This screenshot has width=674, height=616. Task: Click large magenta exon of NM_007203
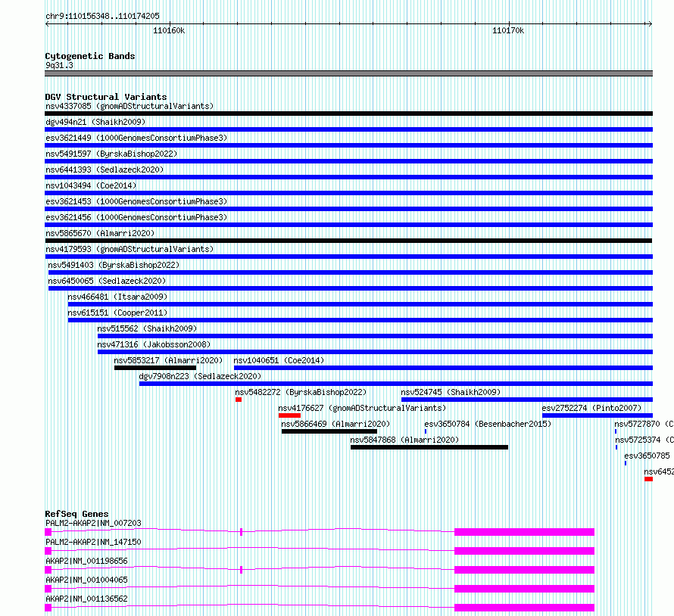click(524, 532)
